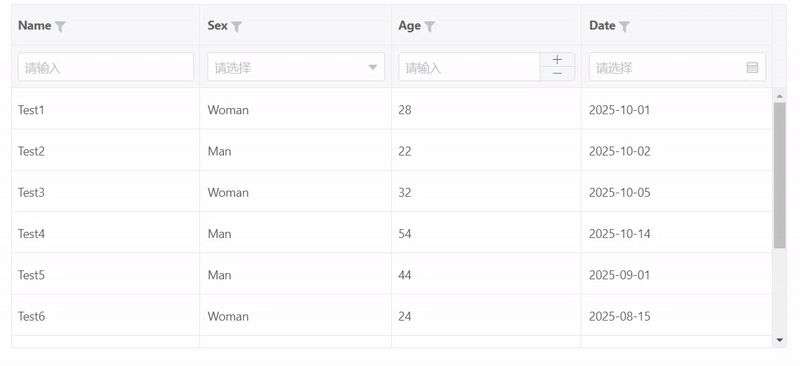The width and height of the screenshot is (800, 366).
Task: Expand the Sex filter dropdown arrow
Action: click(x=373, y=67)
